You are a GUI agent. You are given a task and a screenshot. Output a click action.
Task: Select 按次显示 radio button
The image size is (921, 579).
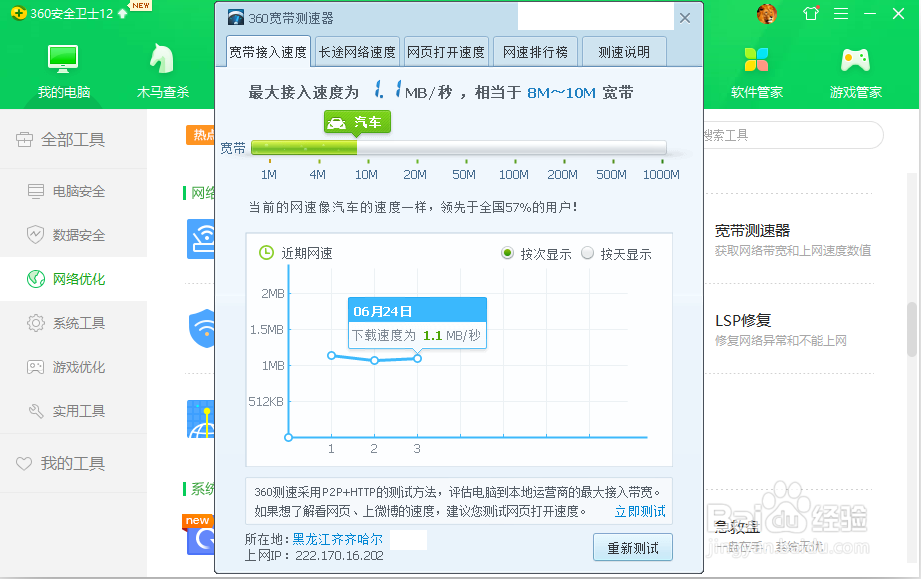(507, 253)
